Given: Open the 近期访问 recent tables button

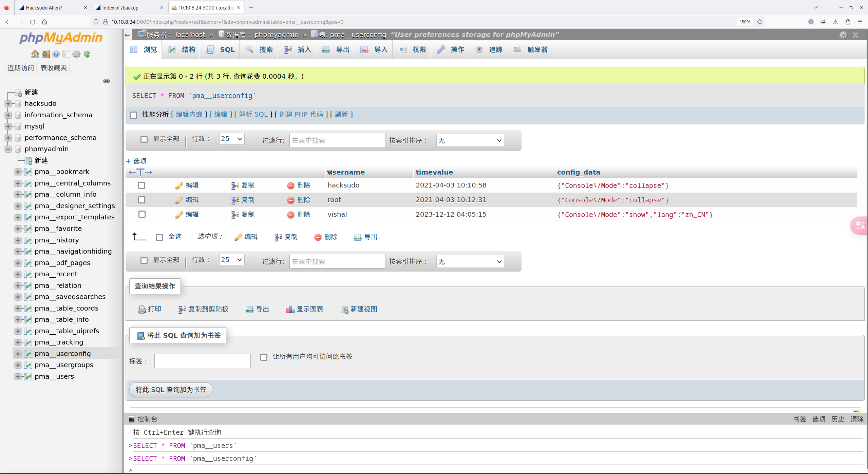Looking at the screenshot, I should [21, 68].
